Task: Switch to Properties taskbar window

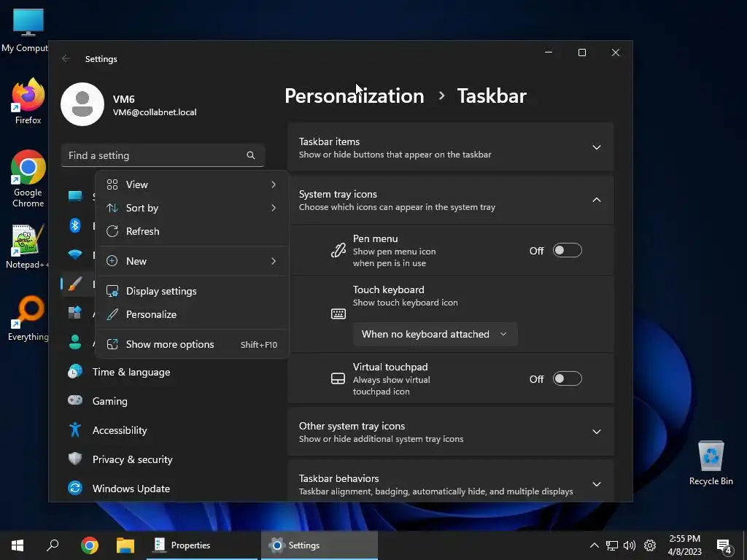Action: click(x=202, y=545)
